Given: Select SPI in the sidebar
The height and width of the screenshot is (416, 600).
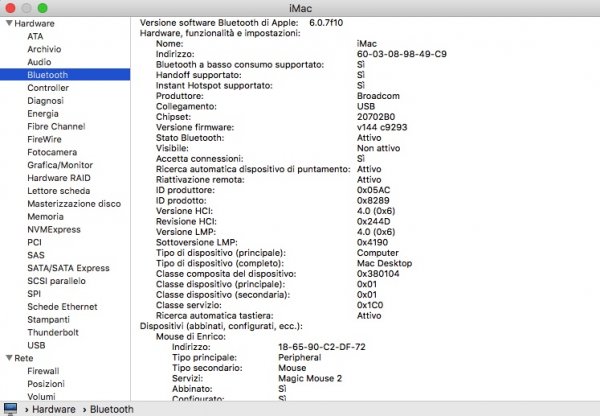Looking at the screenshot, I should [x=34, y=294].
